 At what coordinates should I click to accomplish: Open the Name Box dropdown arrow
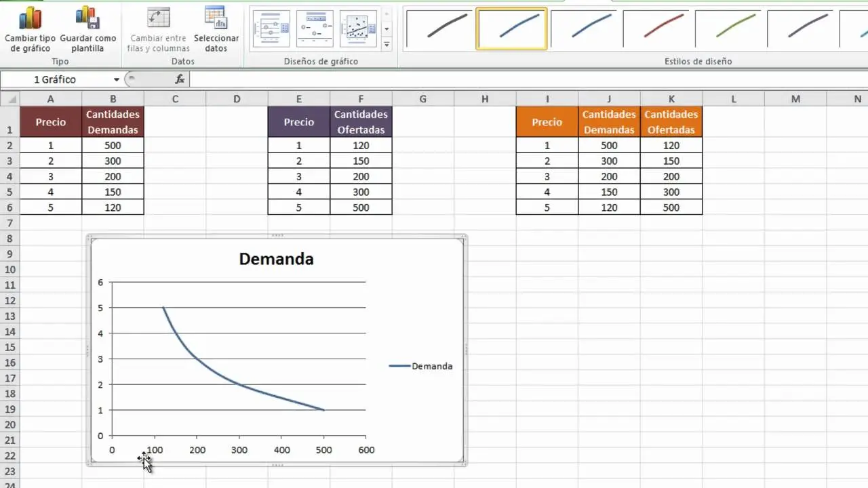click(x=117, y=79)
